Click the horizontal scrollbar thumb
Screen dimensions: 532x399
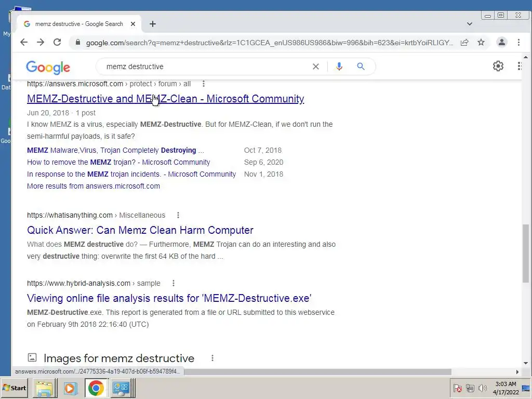[x=317, y=372]
